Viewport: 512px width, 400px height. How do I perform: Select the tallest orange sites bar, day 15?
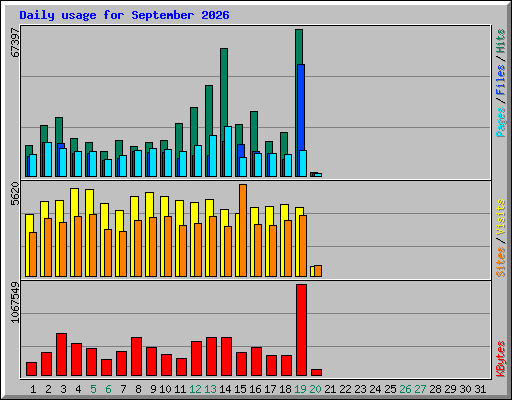243,230
